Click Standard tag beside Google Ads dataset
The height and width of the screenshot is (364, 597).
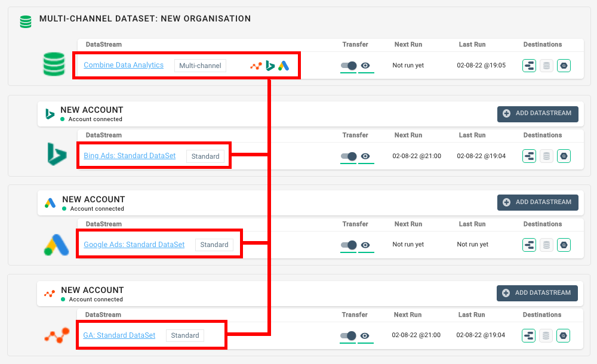click(214, 245)
